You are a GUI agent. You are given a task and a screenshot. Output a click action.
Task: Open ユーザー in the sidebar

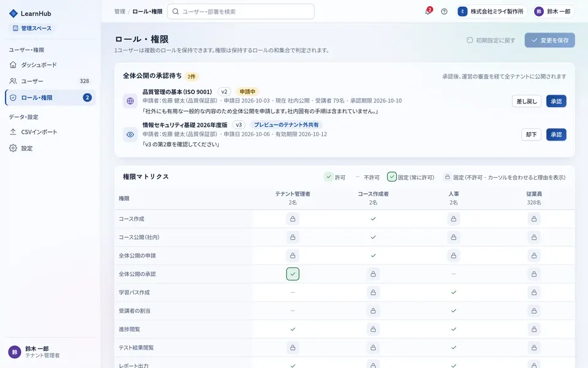point(50,81)
